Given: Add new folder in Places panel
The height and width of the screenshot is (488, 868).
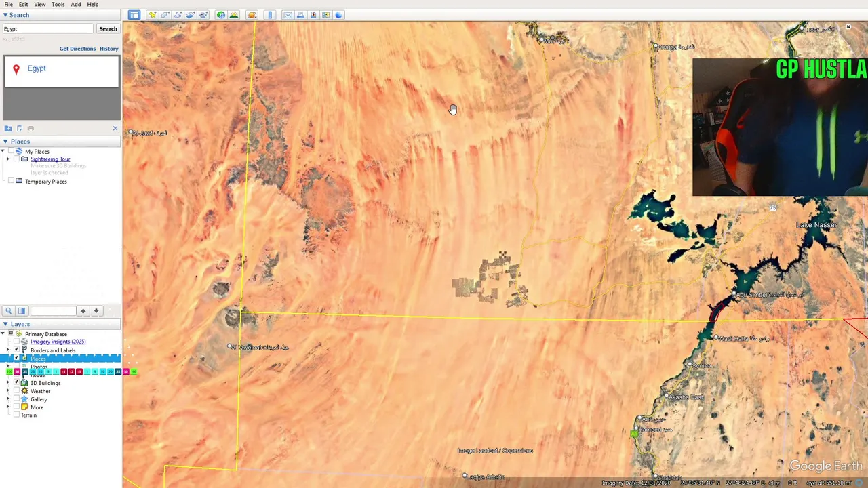Looking at the screenshot, I should tap(8, 128).
